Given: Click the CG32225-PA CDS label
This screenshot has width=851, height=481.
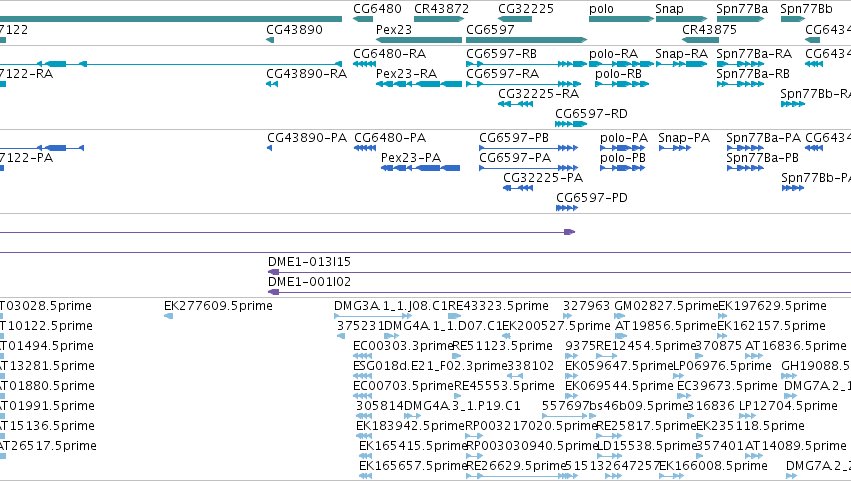Looking at the screenshot, I should click(x=543, y=178).
